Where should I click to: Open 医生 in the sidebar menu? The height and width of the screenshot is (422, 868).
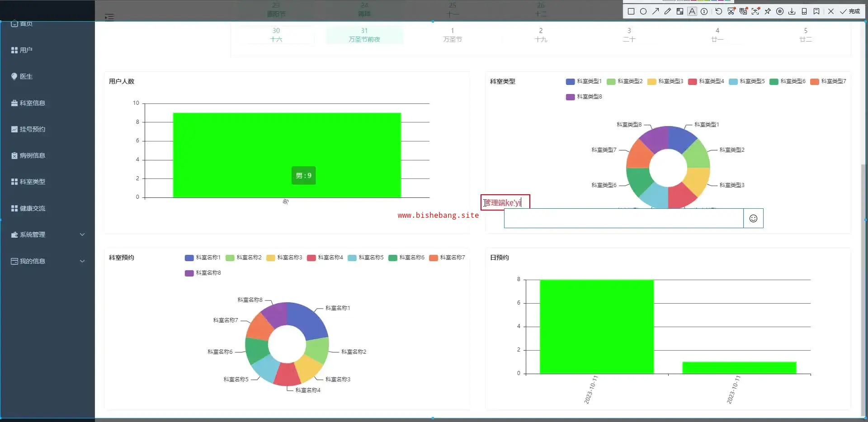coord(26,76)
